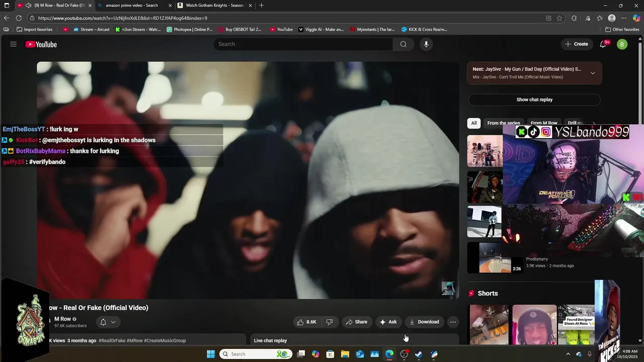
Task: Open the account avatar menu labeled B
Action: (622, 44)
